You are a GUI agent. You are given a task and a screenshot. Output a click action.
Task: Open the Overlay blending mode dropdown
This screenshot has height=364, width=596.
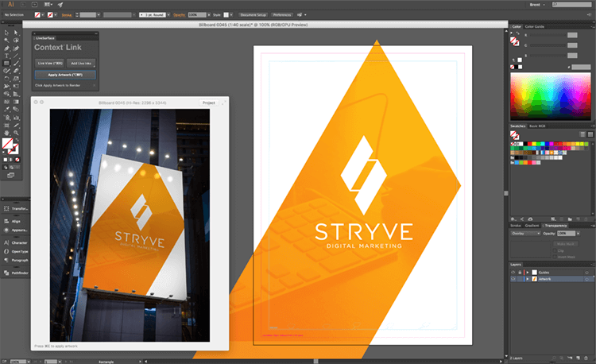(x=526, y=234)
